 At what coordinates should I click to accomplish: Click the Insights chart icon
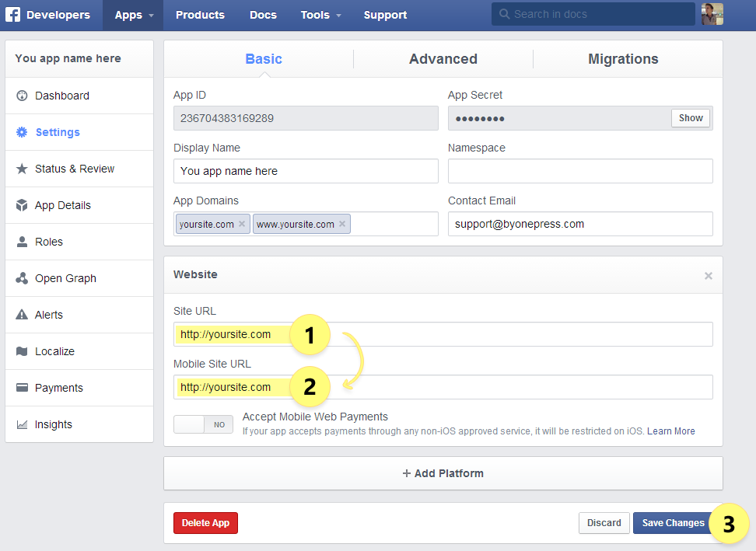pos(22,424)
